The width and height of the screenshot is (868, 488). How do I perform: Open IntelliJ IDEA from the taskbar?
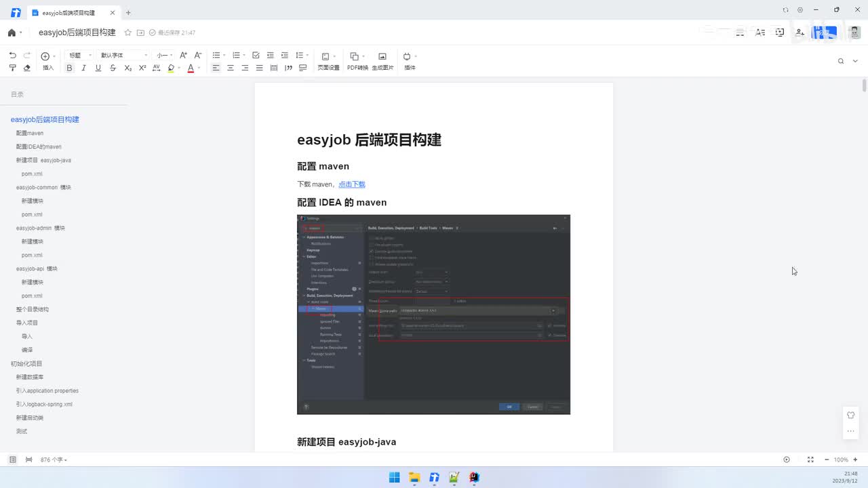(x=474, y=477)
